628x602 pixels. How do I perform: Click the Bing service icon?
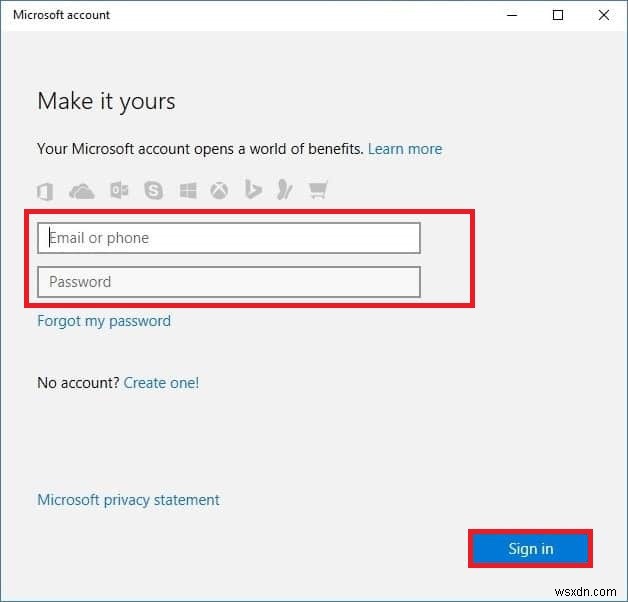click(x=253, y=190)
